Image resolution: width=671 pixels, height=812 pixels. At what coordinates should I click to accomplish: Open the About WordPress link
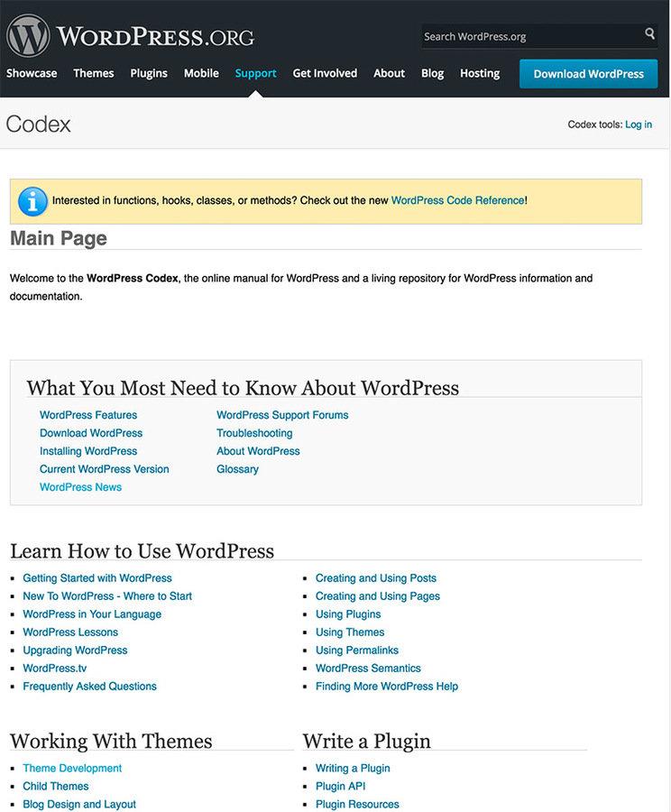[258, 451]
